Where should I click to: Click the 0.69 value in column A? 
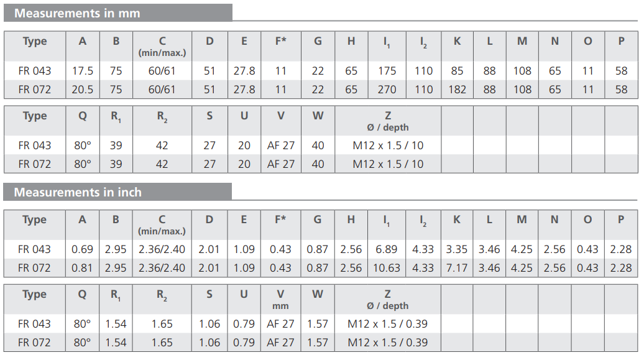tap(83, 249)
